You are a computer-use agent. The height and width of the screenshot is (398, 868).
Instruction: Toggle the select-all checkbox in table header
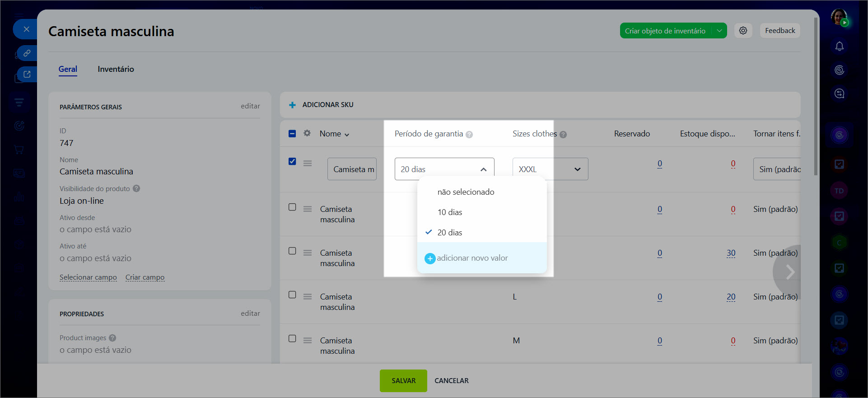[292, 133]
